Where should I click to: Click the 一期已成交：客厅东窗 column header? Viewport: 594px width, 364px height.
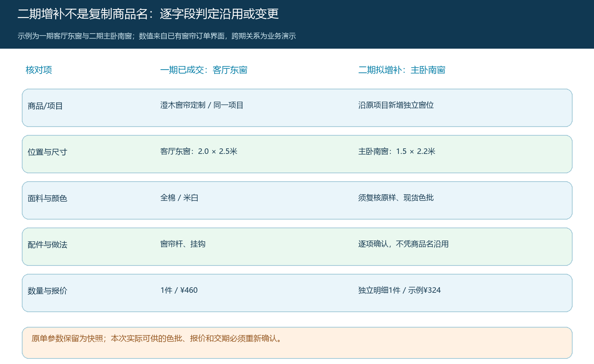(x=204, y=70)
